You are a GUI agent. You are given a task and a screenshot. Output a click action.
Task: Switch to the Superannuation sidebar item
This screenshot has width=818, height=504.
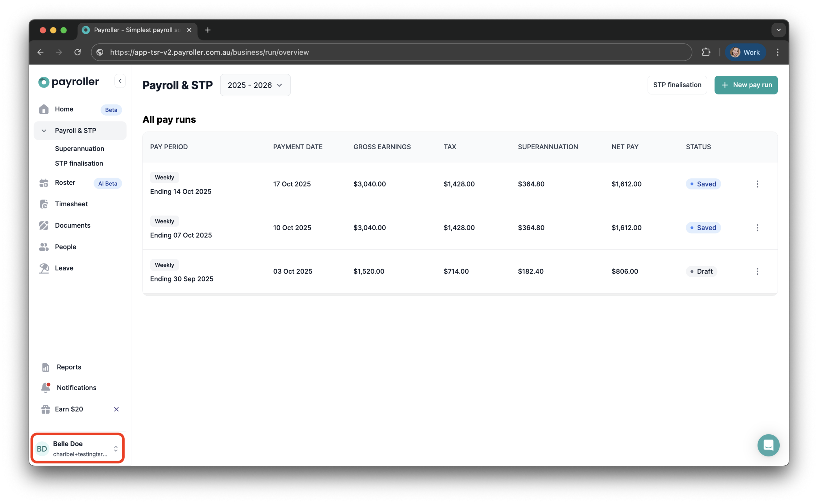tap(79, 148)
